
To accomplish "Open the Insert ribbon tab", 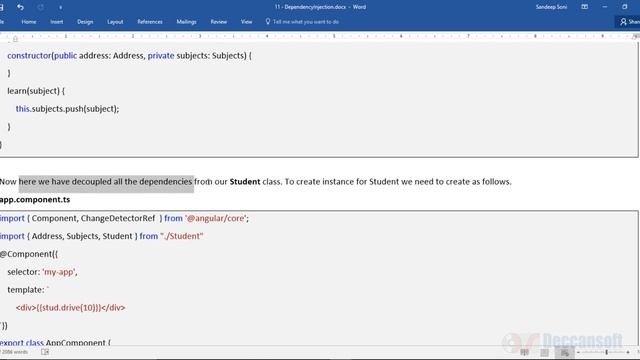I will click(57, 22).
